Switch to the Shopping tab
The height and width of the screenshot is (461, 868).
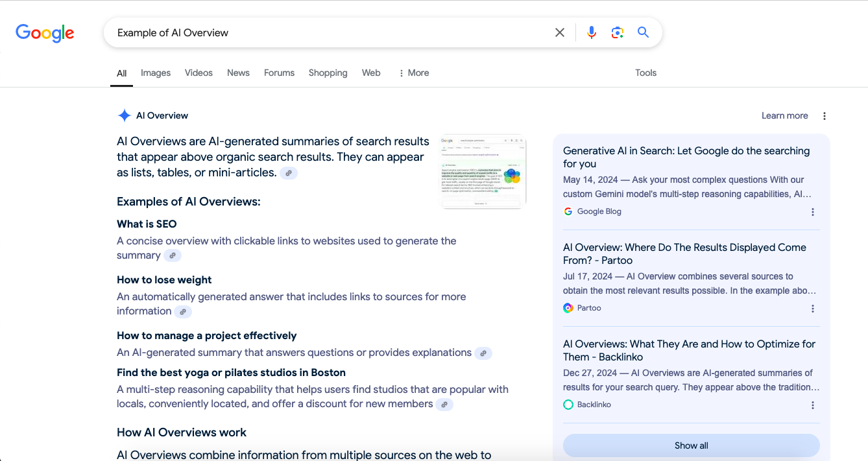click(328, 73)
